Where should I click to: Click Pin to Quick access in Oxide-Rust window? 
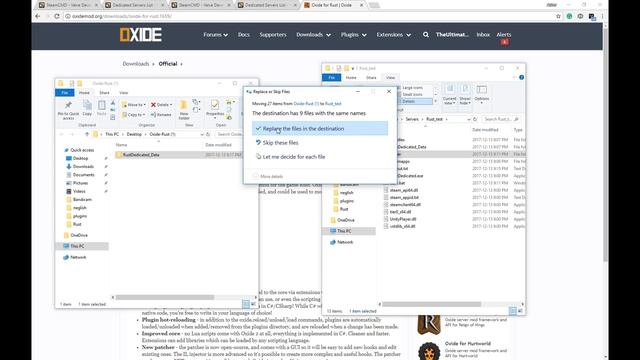point(68,110)
